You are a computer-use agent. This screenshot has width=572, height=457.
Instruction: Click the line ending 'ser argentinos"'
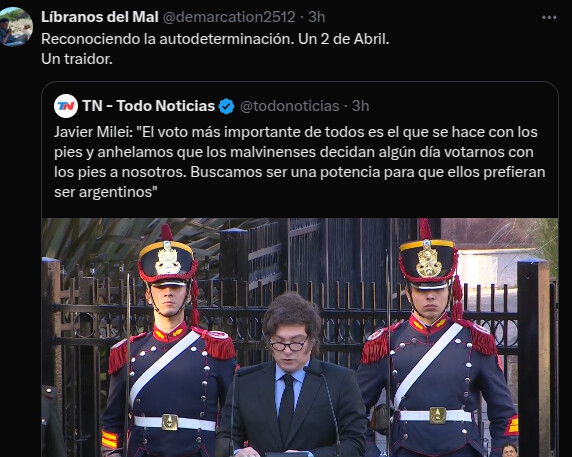pyautogui.click(x=105, y=192)
